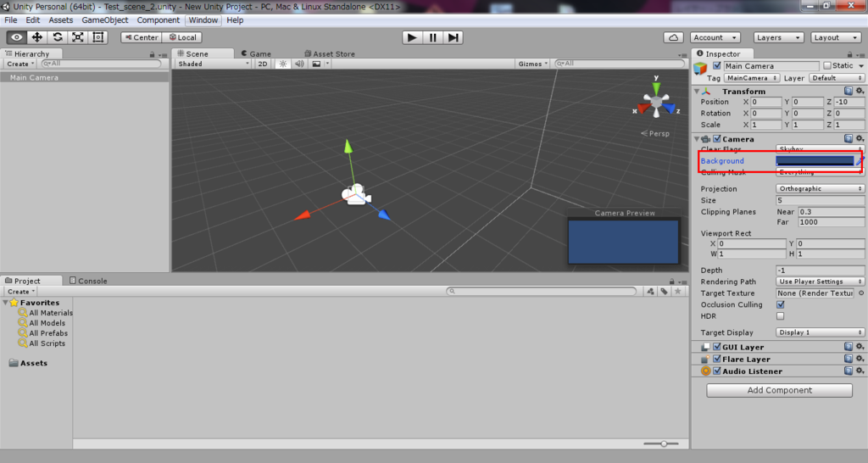Select the camera object in Scene view
The image size is (868, 463).
click(356, 195)
